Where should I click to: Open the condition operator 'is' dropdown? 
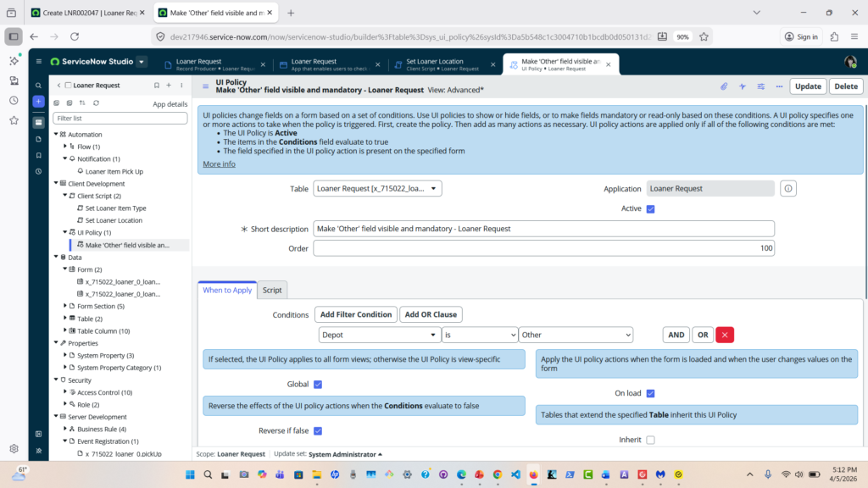[480, 335]
